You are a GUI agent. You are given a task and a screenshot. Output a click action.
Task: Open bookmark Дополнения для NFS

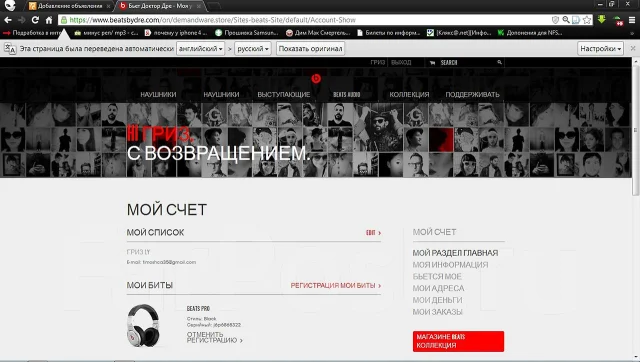tap(530, 33)
